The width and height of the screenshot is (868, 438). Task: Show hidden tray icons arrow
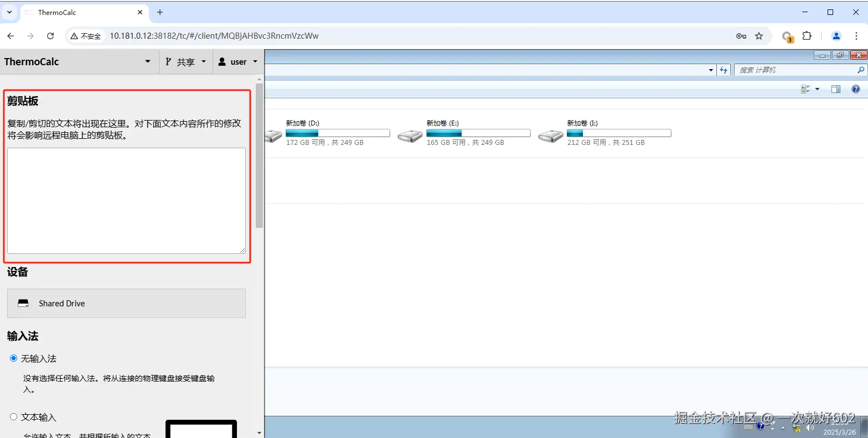coord(783,427)
